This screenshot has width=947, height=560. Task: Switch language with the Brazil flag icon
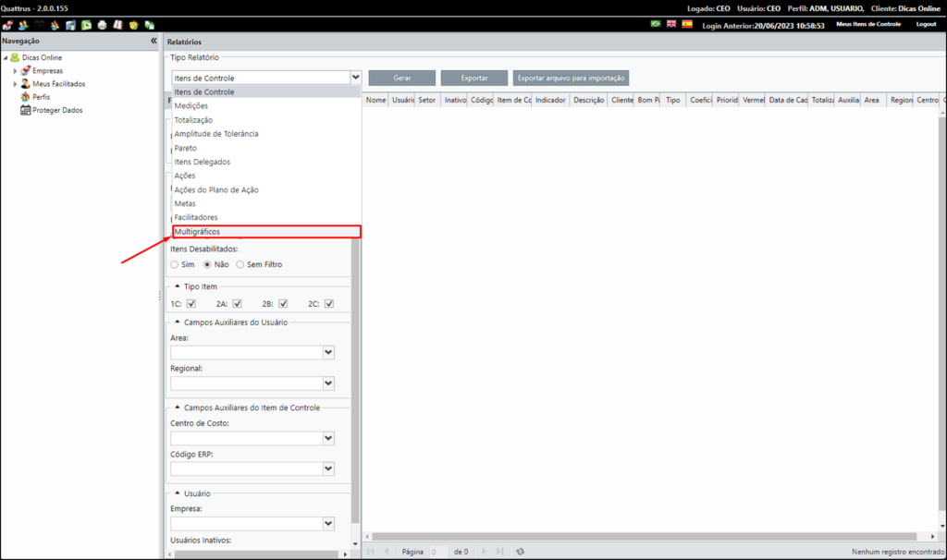click(x=656, y=24)
